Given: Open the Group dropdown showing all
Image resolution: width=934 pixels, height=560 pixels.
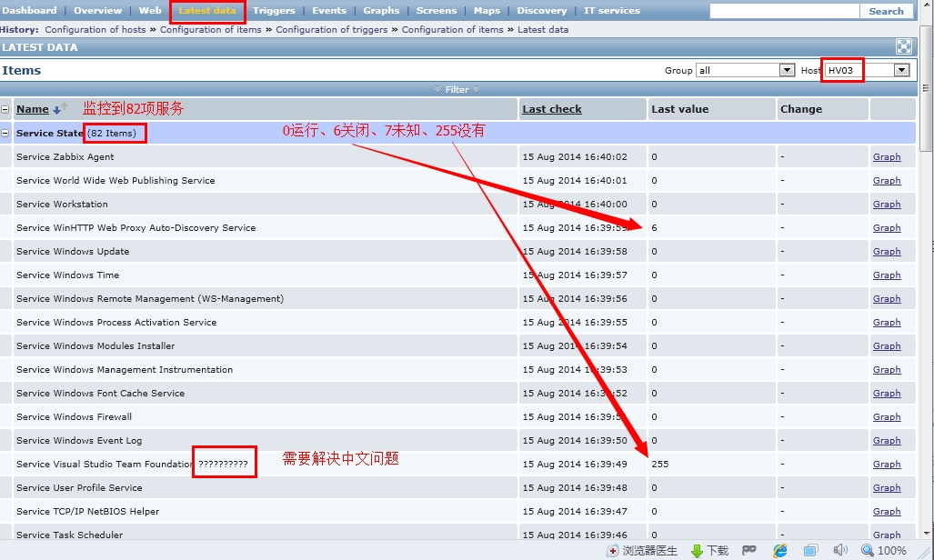Looking at the screenshot, I should point(745,70).
